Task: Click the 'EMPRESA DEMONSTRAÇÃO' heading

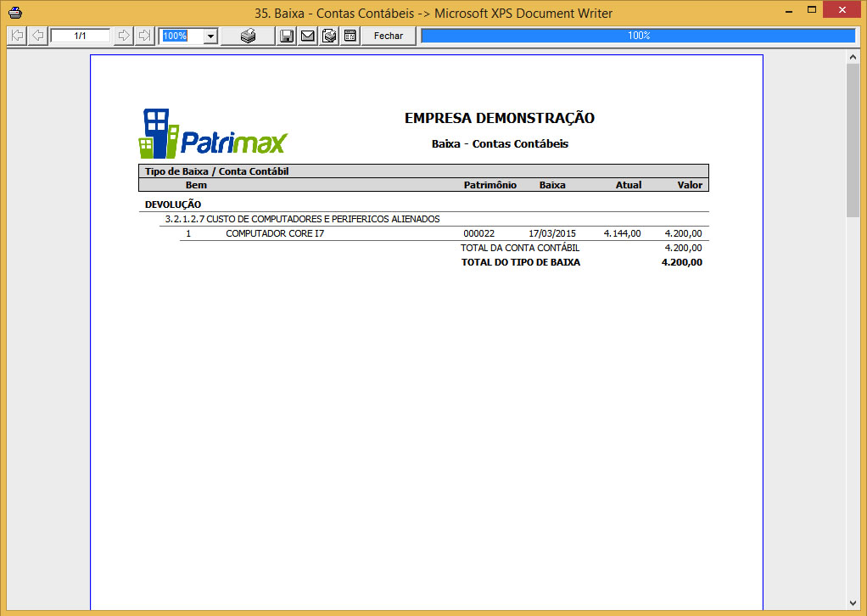Action: pos(500,118)
